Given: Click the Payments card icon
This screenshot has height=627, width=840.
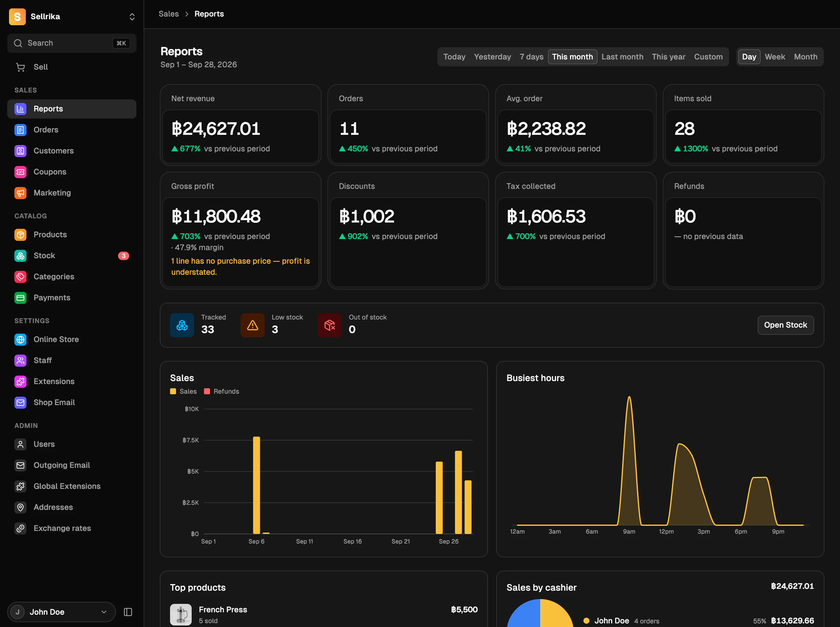Looking at the screenshot, I should pos(20,298).
